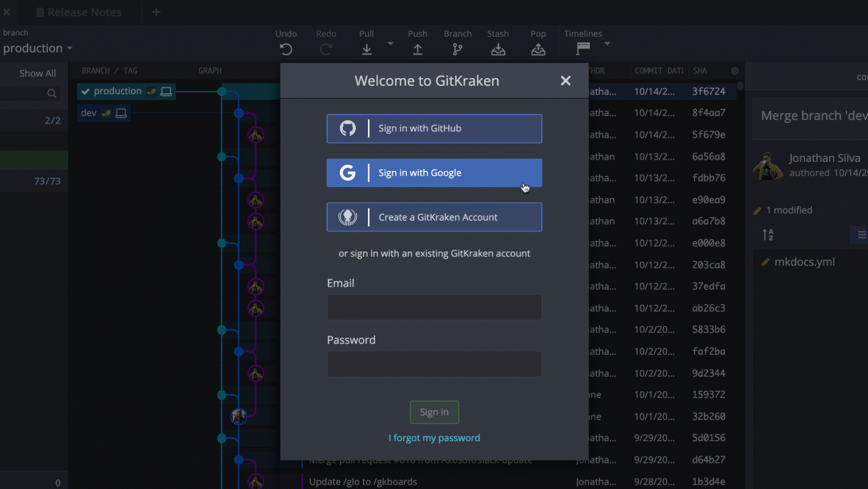The width and height of the screenshot is (868, 489).
Task: Click the Undo icon in the toolbar
Action: tap(286, 49)
